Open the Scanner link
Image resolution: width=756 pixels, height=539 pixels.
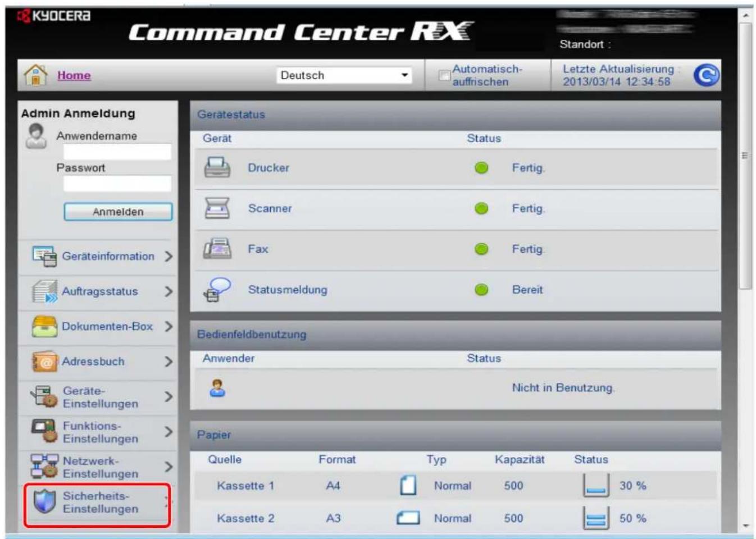(270, 208)
